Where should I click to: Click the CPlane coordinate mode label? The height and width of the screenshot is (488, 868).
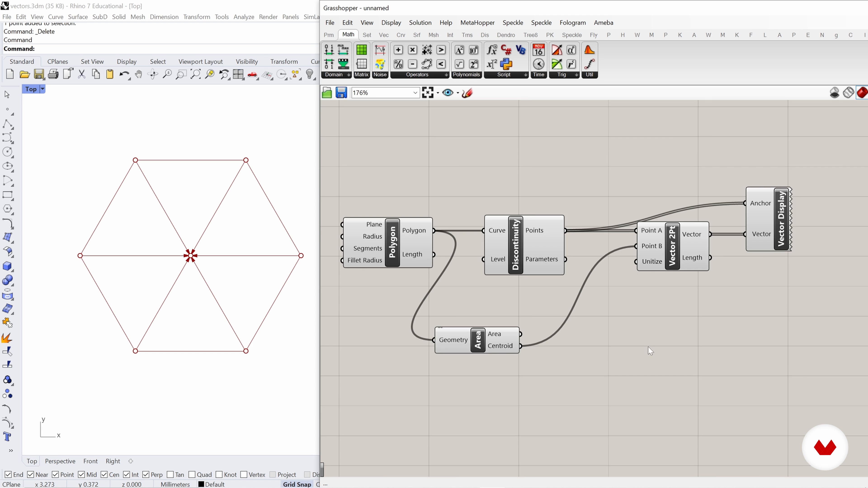tap(12, 484)
